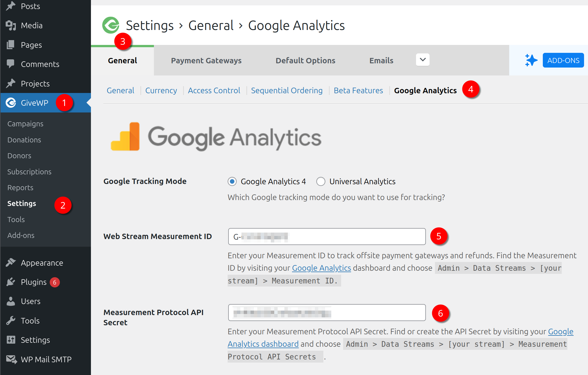Screen dimensions: 588x375
Task: Open the Media library icon
Action: click(11, 25)
